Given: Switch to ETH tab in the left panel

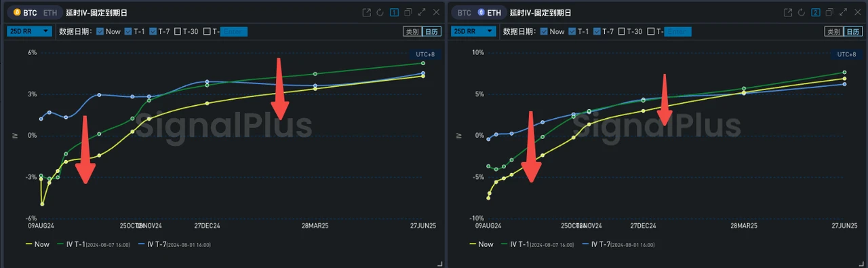Looking at the screenshot, I should coord(50,12).
